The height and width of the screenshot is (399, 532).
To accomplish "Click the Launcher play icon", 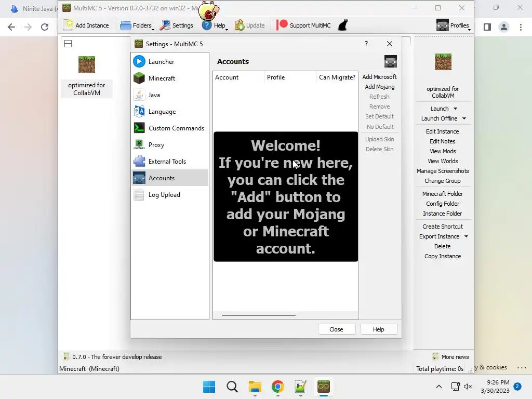I will coord(139,61).
